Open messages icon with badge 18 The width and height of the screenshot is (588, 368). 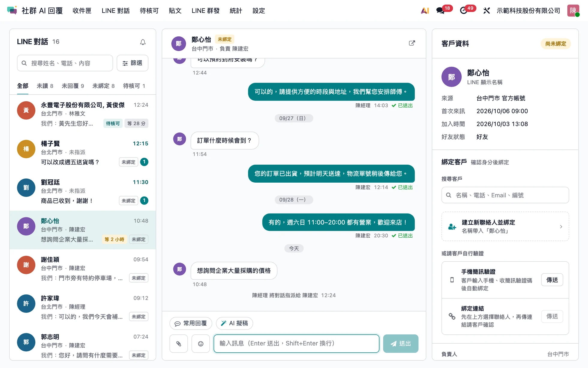pyautogui.click(x=440, y=11)
